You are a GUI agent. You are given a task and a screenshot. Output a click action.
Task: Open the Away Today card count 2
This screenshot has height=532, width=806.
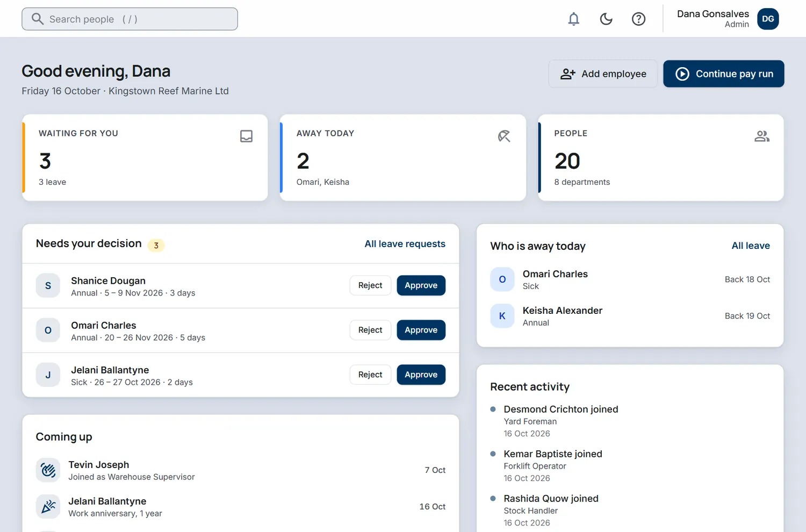(x=303, y=161)
